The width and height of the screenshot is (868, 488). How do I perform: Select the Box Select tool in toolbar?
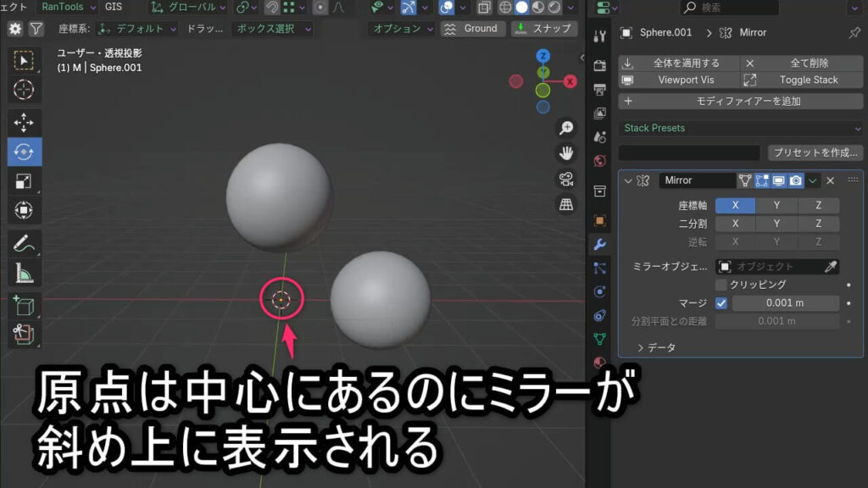[x=24, y=59]
